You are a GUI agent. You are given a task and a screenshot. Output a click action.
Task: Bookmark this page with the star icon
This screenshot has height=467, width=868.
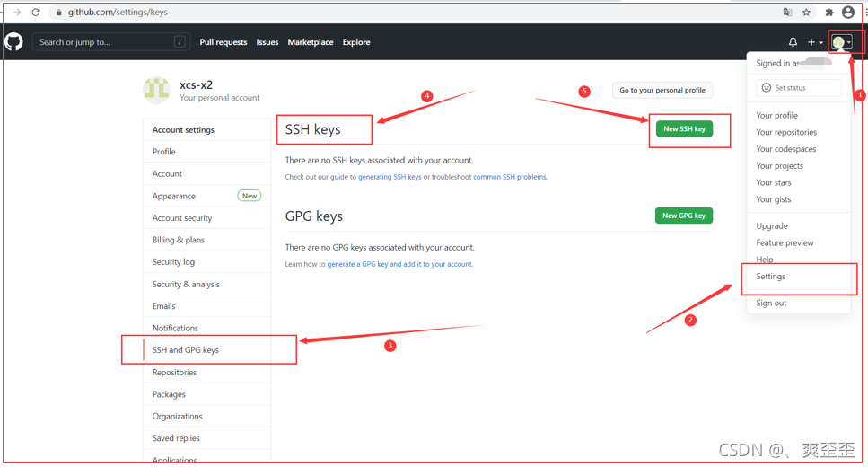(806, 13)
